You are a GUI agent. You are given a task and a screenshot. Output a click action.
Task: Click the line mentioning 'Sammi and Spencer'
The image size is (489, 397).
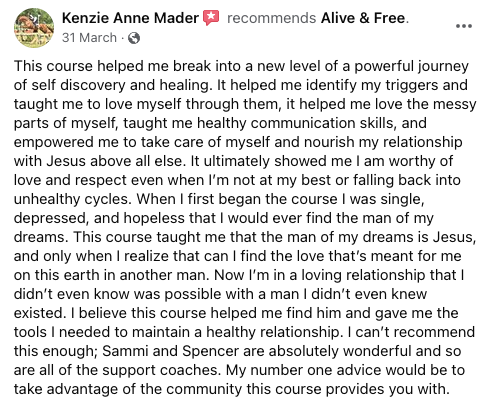coord(237,351)
